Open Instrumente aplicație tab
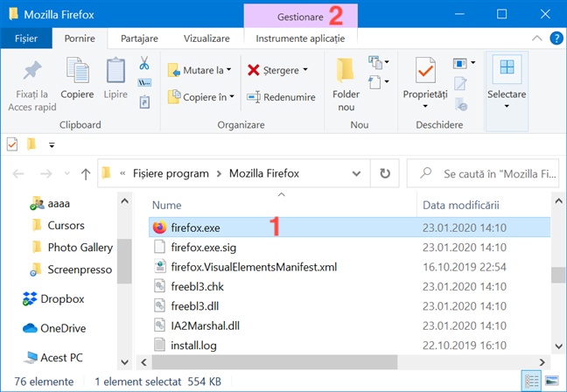This screenshot has height=392, width=567. click(x=300, y=38)
